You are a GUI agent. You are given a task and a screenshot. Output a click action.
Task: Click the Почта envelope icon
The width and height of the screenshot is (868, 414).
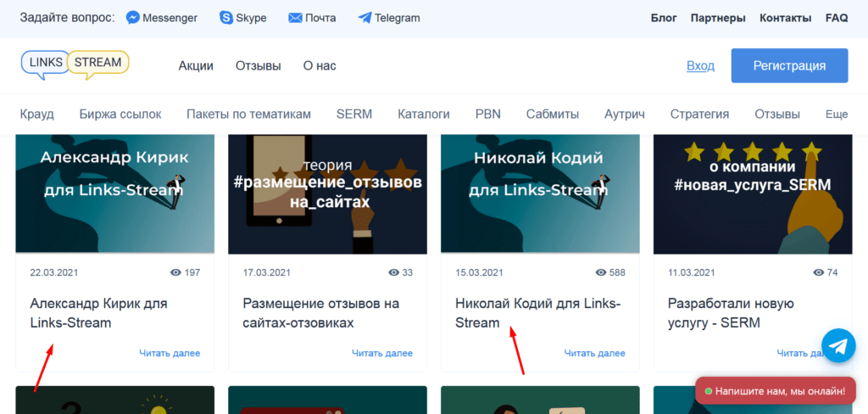(x=296, y=18)
